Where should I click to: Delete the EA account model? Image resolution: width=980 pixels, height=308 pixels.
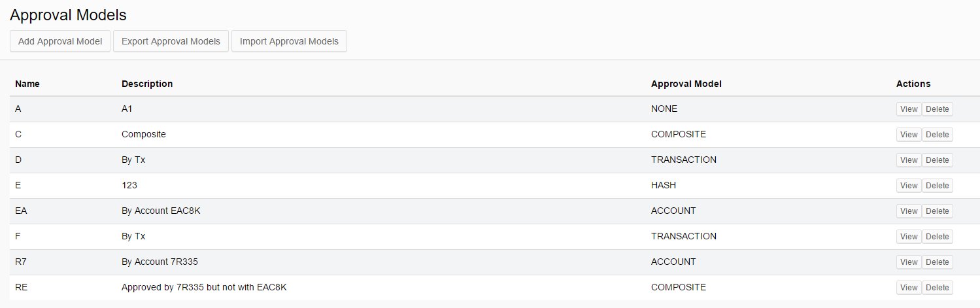pos(937,211)
